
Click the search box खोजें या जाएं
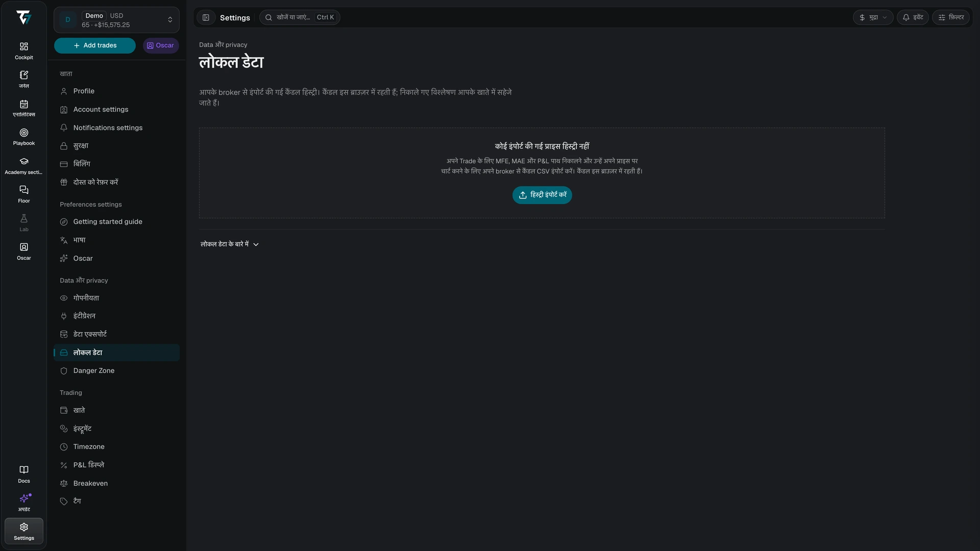point(300,17)
